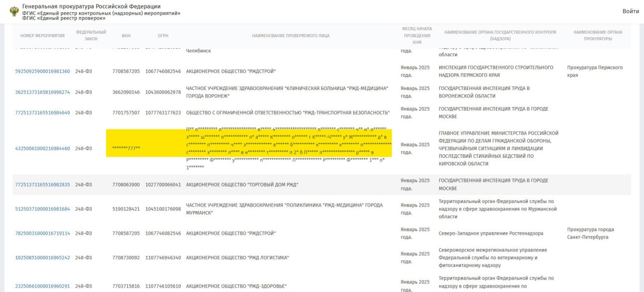Click the ИНН column header

[126, 36]
